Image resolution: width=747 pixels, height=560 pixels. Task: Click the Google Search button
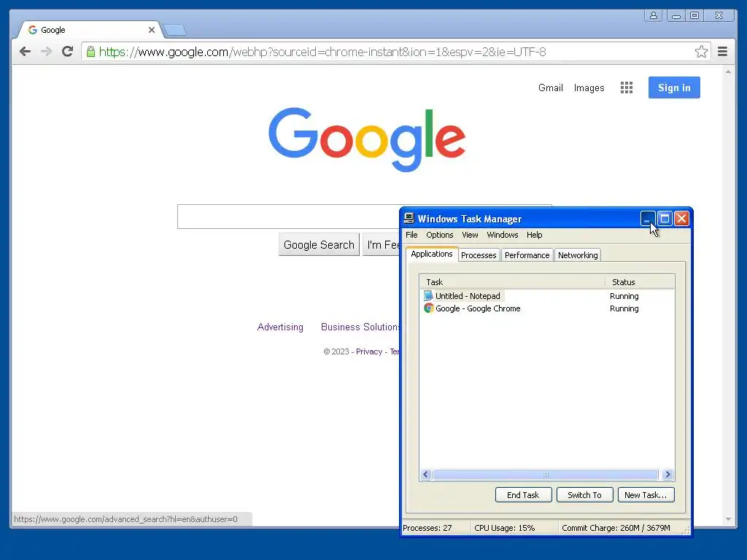point(319,244)
